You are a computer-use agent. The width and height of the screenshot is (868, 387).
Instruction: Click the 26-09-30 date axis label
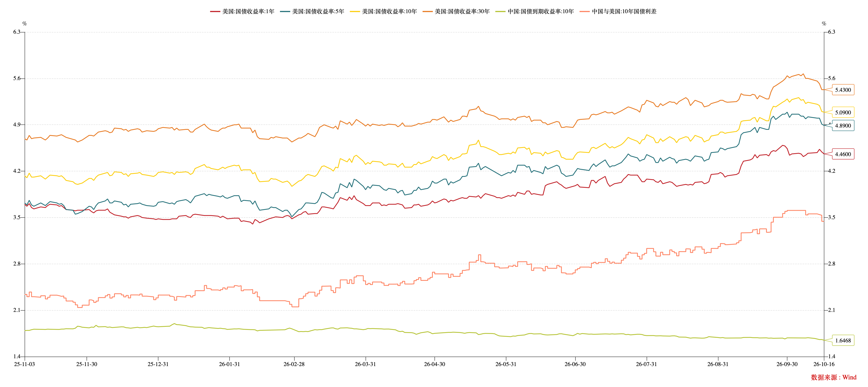pyautogui.click(x=787, y=364)
